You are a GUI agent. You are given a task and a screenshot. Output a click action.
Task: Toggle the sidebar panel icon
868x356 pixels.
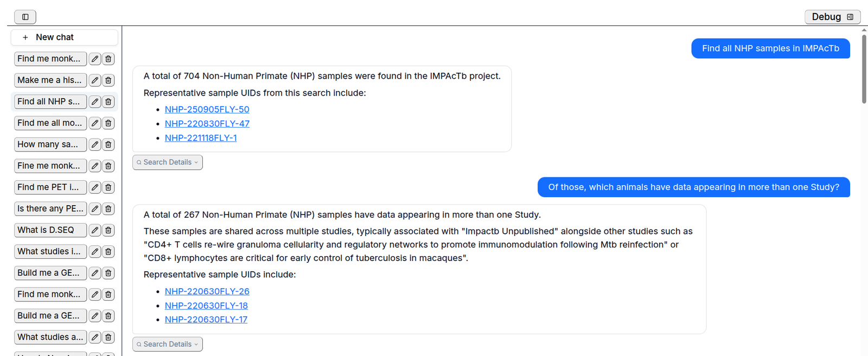[x=25, y=17]
